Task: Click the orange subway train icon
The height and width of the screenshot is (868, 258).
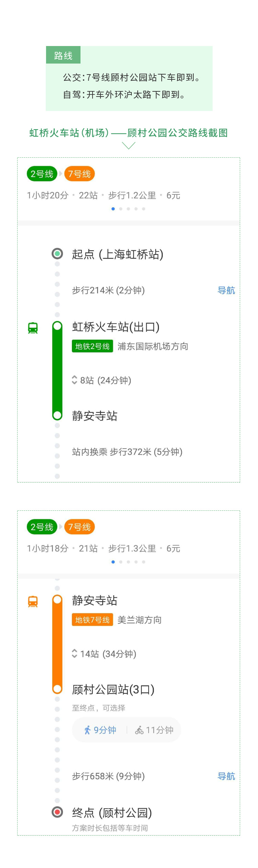Action: click(x=33, y=601)
